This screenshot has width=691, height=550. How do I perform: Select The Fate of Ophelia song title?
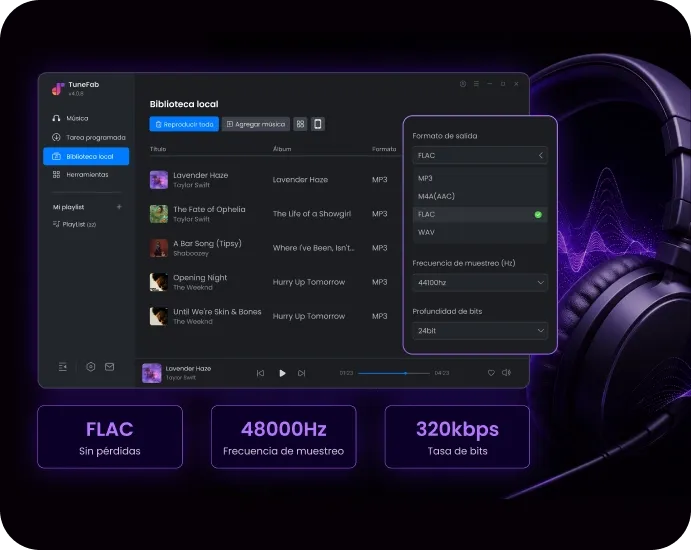[x=209, y=209]
